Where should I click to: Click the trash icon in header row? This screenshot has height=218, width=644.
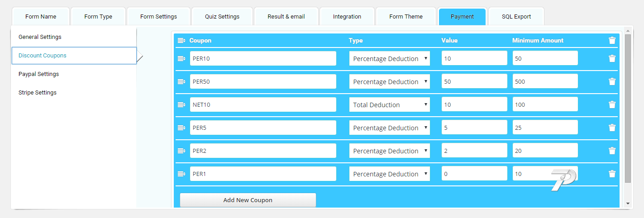612,40
